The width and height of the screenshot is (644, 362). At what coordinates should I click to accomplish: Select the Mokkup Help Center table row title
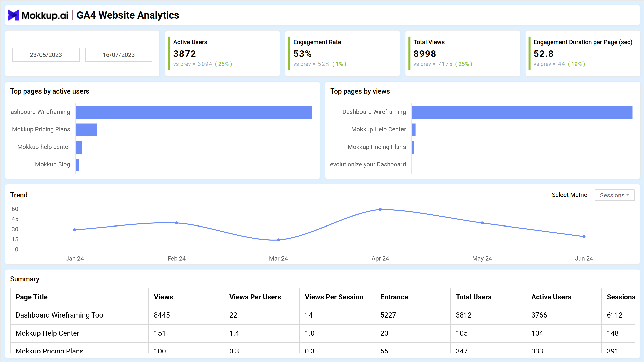[x=47, y=333]
